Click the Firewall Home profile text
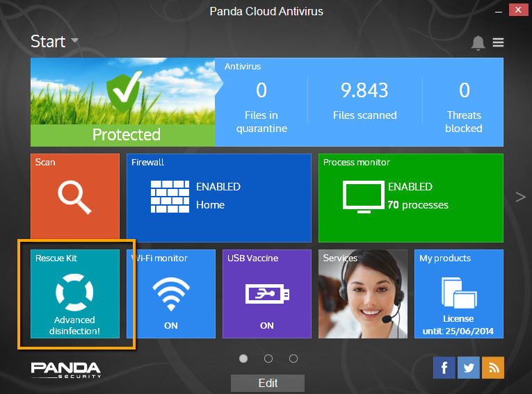 210,205
